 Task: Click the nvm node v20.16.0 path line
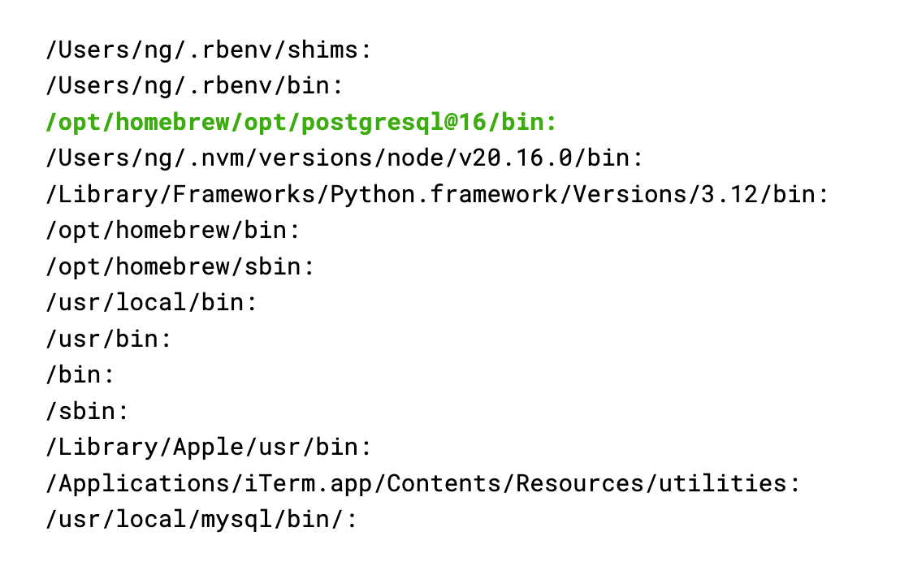(x=344, y=158)
